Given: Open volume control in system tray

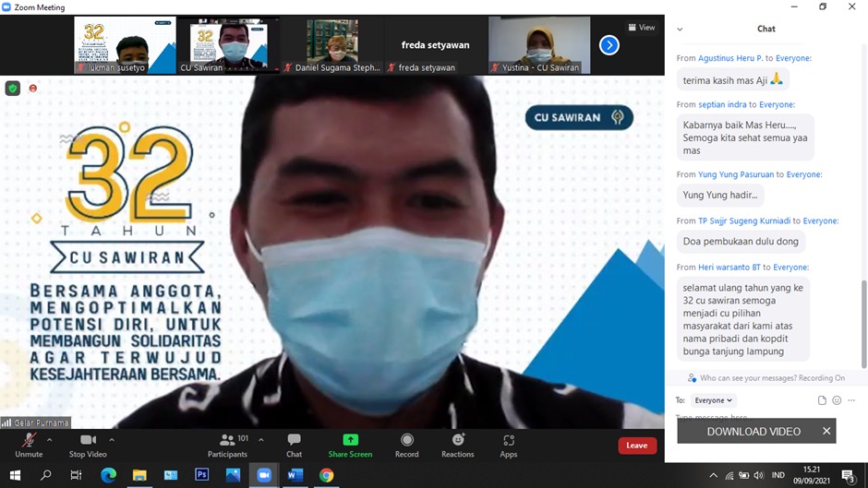Looking at the screenshot, I should pyautogui.click(x=759, y=475).
